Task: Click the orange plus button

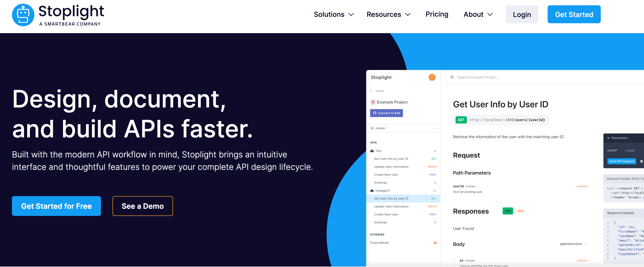Action: [x=432, y=77]
